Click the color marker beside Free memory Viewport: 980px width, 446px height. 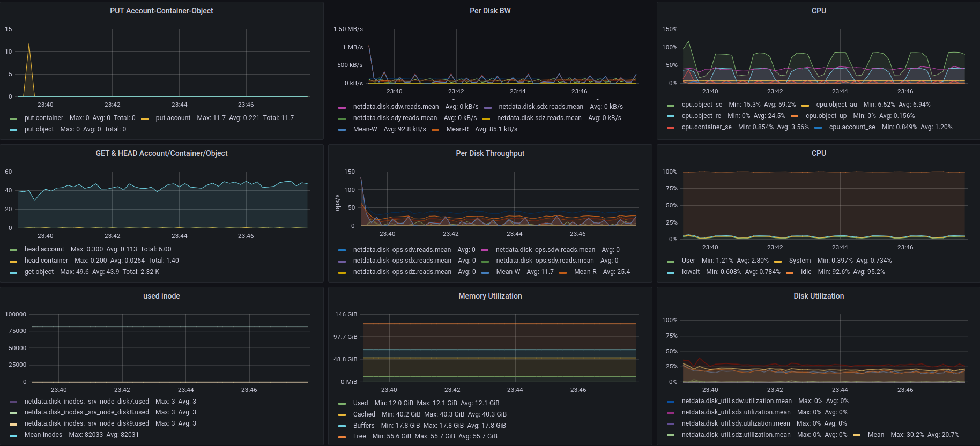tap(342, 437)
